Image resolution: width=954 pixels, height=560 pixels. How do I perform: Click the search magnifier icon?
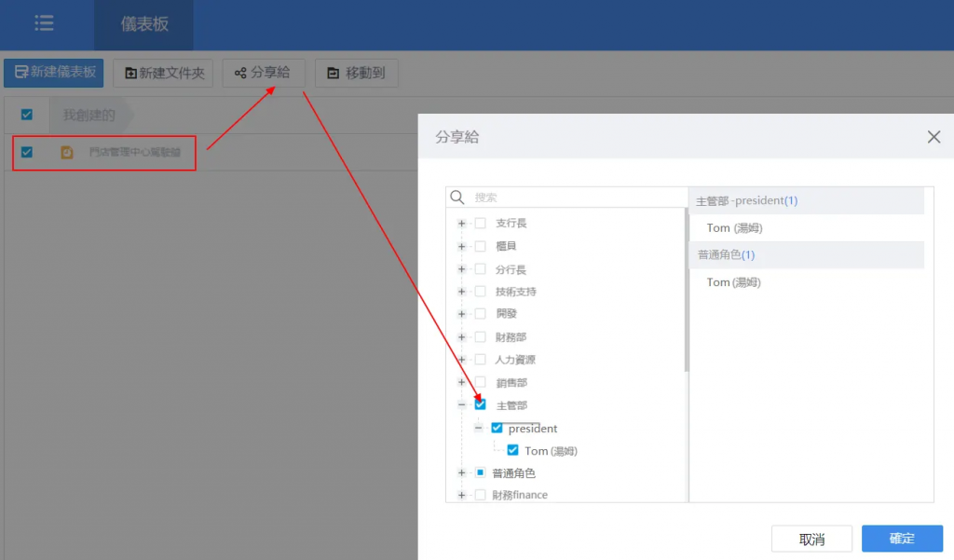click(x=457, y=198)
